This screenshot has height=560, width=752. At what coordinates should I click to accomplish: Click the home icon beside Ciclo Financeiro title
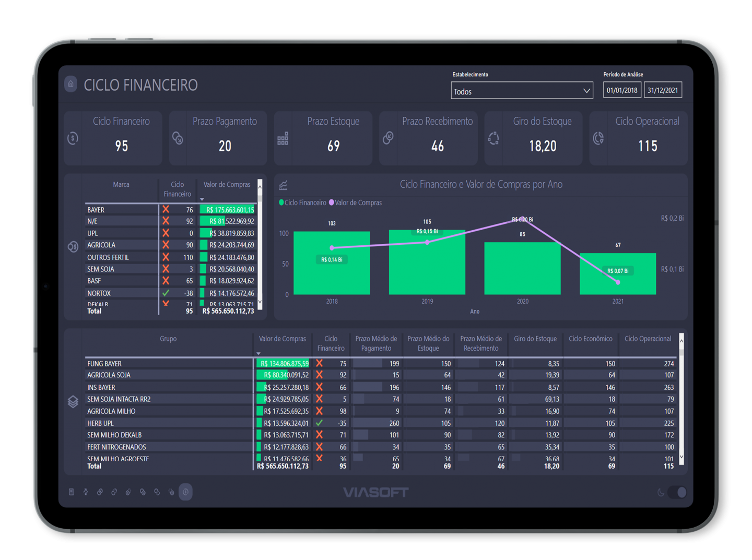(71, 84)
